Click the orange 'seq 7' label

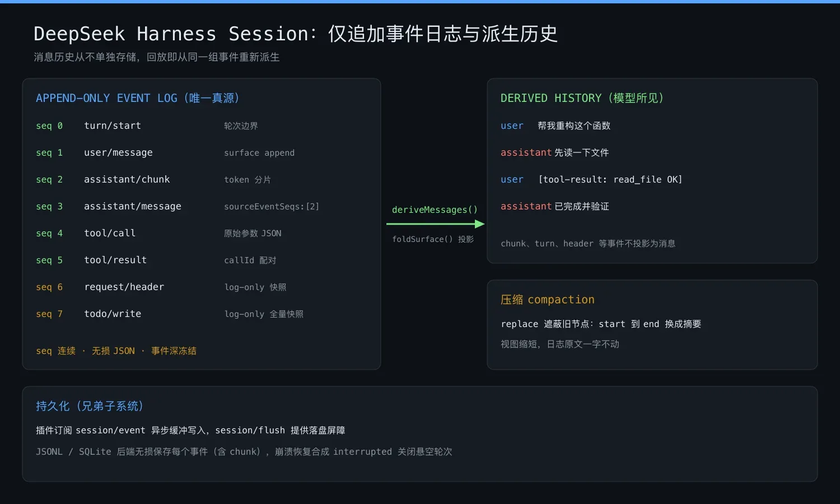point(49,314)
